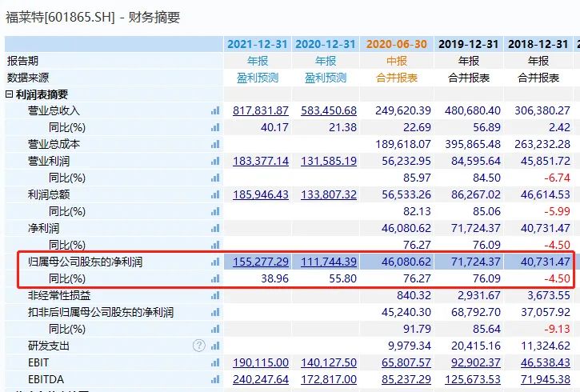This screenshot has height=392, width=580.
Task: Click the 68,792.70 adjusted net profit cell
Action: tap(476, 312)
